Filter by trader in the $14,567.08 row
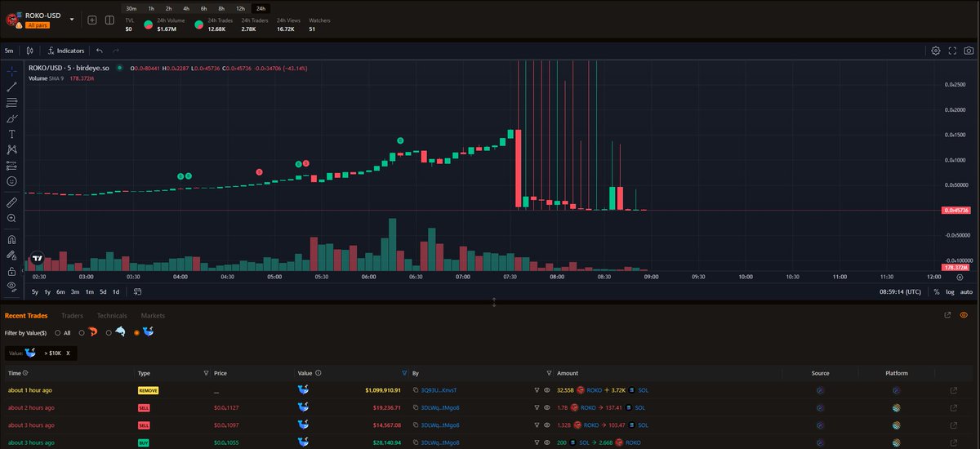This screenshot has height=449, width=980. click(537, 425)
